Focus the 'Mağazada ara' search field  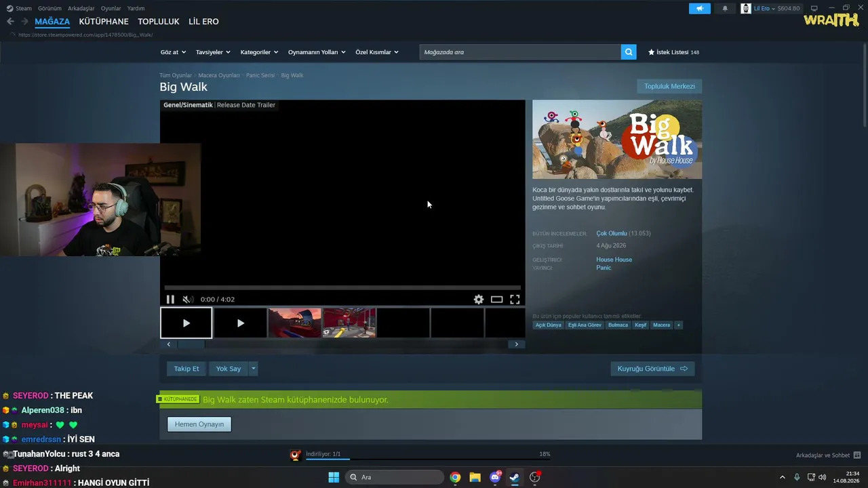click(x=520, y=52)
